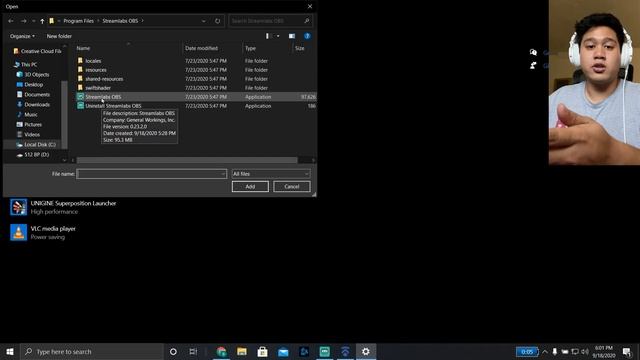
Task: Open 3D Objects in navigation pane
Action: click(33, 75)
